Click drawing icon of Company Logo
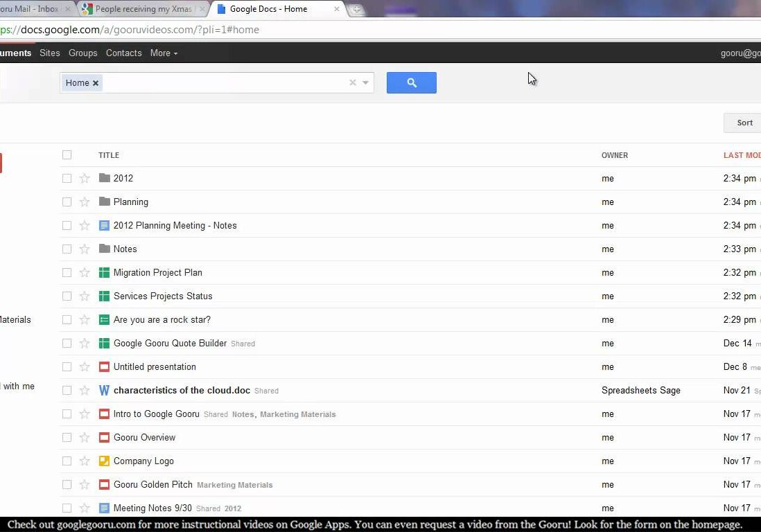 point(104,461)
